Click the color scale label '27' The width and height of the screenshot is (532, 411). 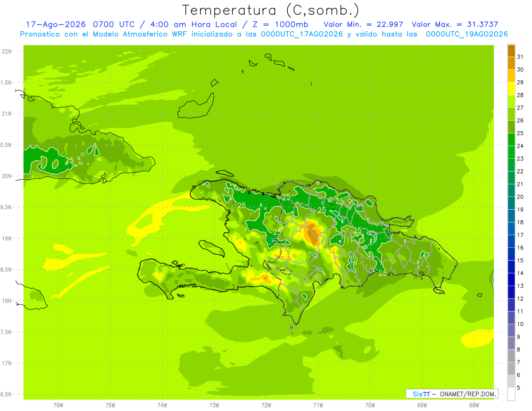point(520,108)
